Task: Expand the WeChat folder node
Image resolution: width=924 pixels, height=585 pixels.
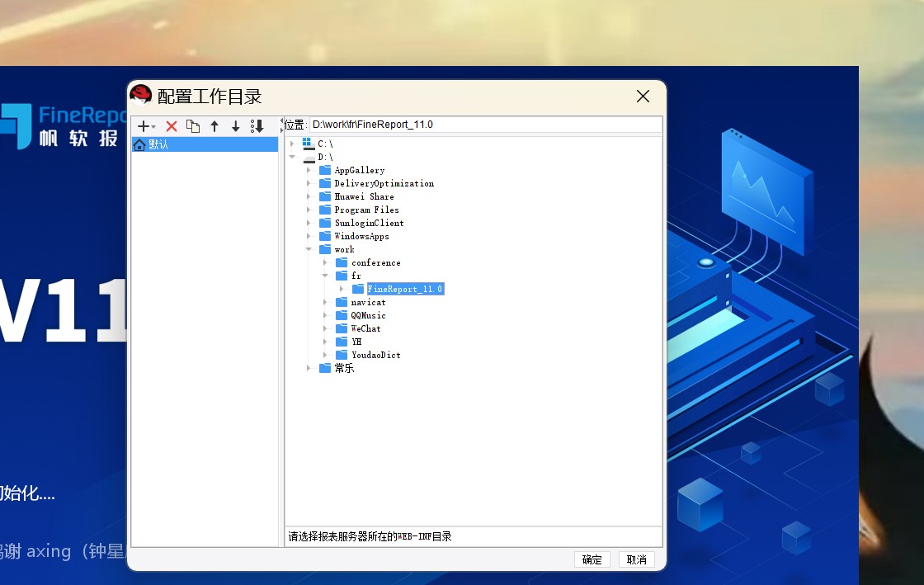Action: 325,328
